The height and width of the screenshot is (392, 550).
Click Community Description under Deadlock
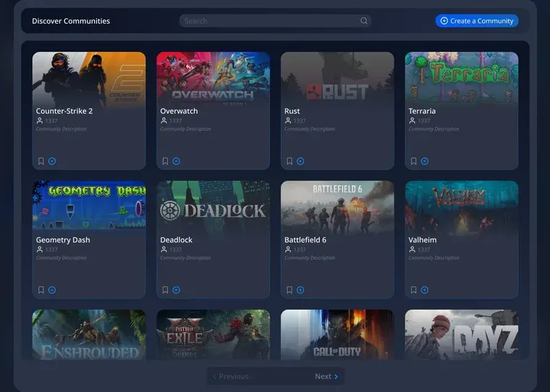click(185, 257)
